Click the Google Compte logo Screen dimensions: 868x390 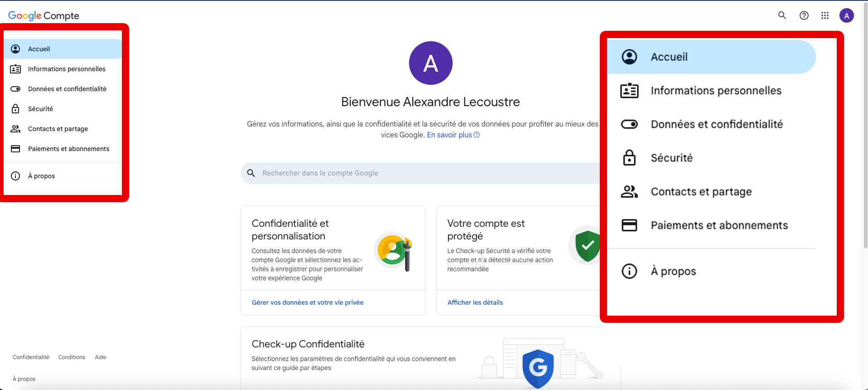pos(43,15)
